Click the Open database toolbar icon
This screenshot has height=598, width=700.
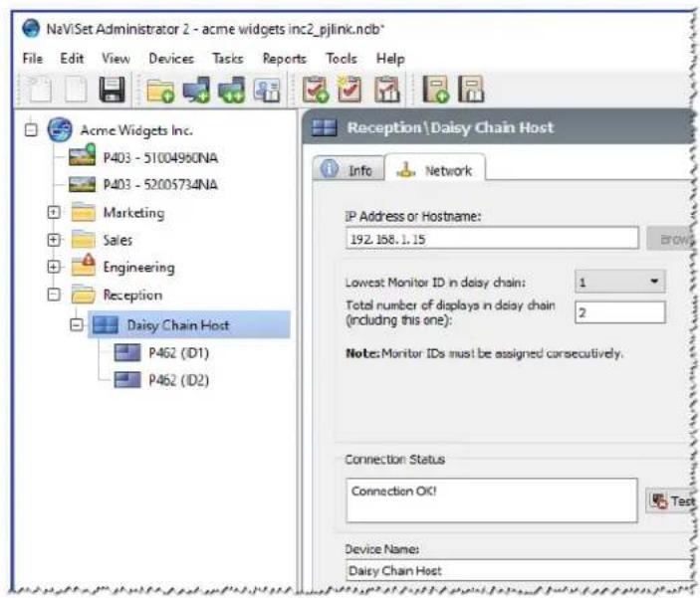pos(76,89)
